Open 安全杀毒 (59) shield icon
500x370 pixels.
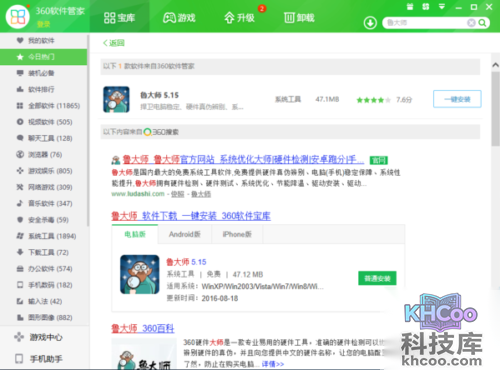click(x=20, y=220)
